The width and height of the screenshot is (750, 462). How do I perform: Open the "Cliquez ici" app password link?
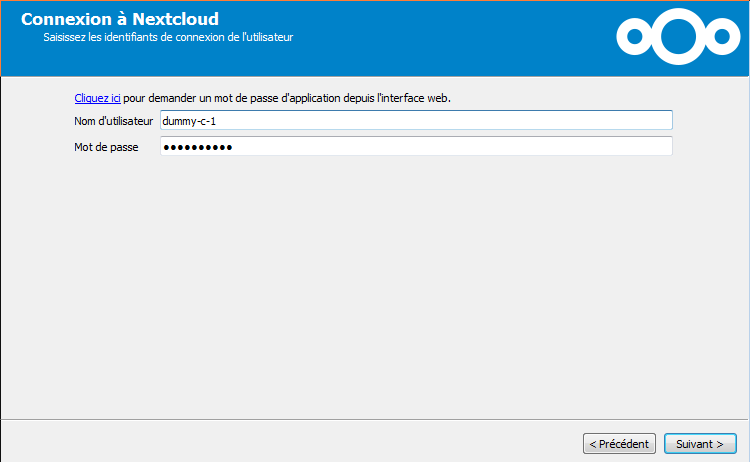(97, 99)
